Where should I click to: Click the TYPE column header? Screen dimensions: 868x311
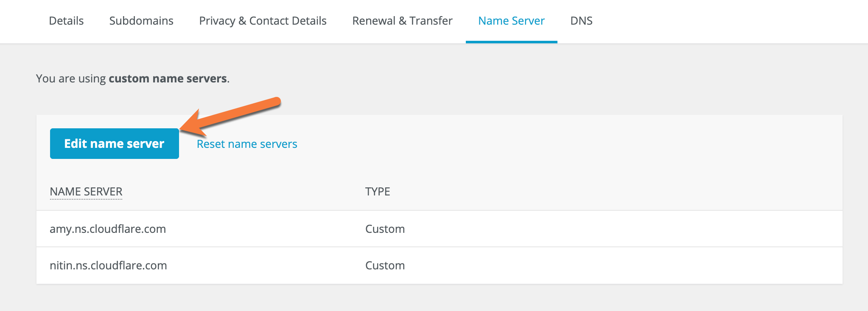pos(378,192)
